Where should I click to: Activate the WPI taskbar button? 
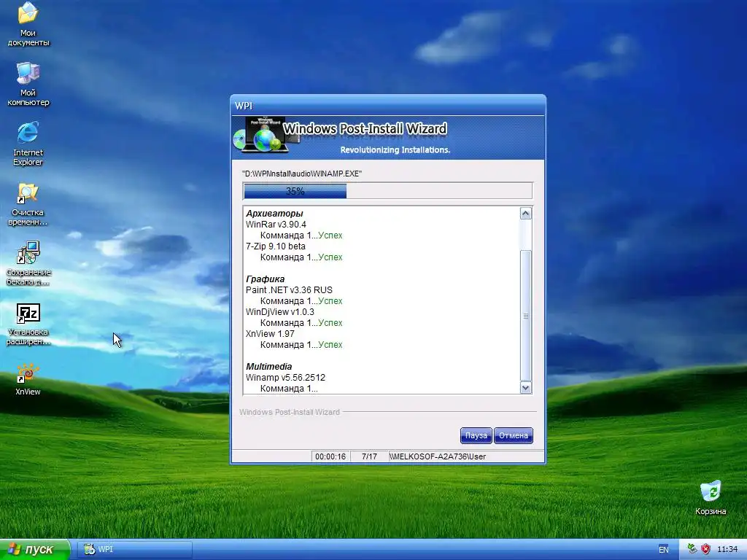(x=135, y=550)
